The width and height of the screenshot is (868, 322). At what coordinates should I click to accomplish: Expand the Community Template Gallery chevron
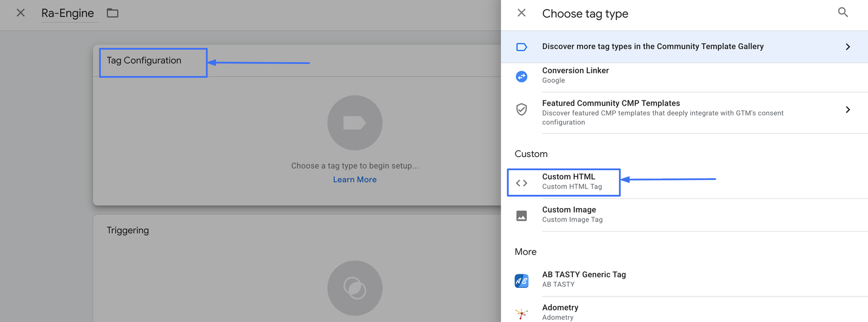click(847, 47)
